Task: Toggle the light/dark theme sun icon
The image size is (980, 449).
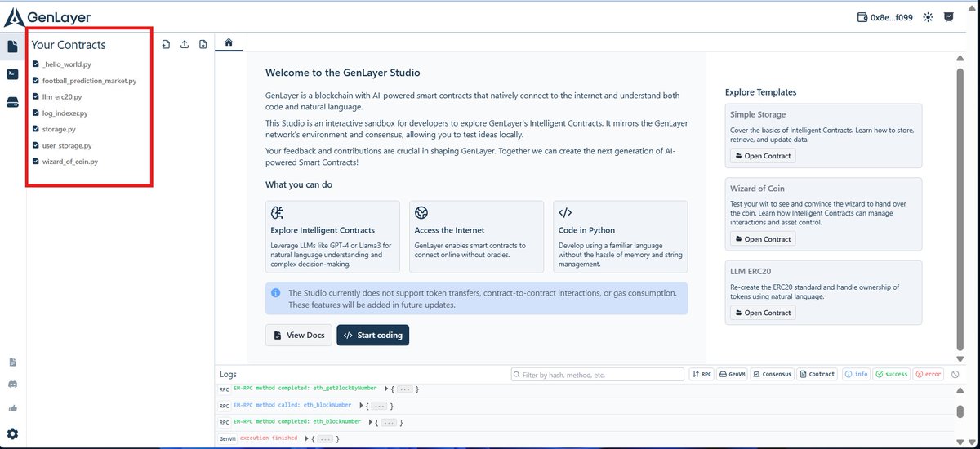Action: (928, 17)
